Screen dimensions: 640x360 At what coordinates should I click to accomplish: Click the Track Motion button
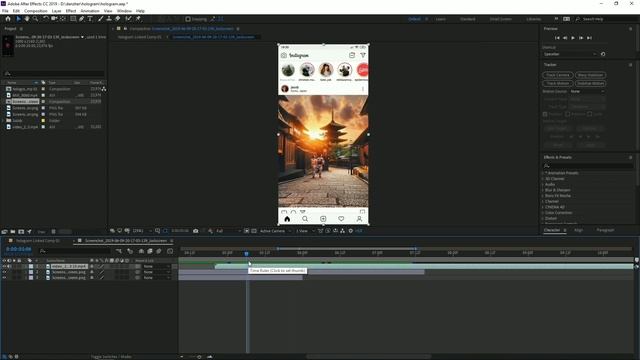tap(558, 83)
